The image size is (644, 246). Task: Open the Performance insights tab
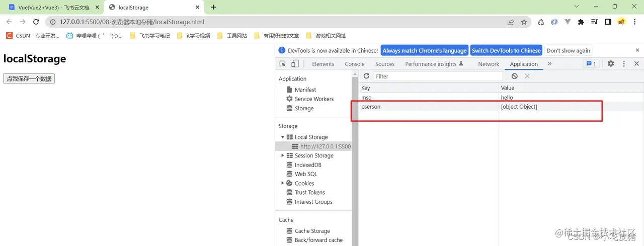coord(434,64)
